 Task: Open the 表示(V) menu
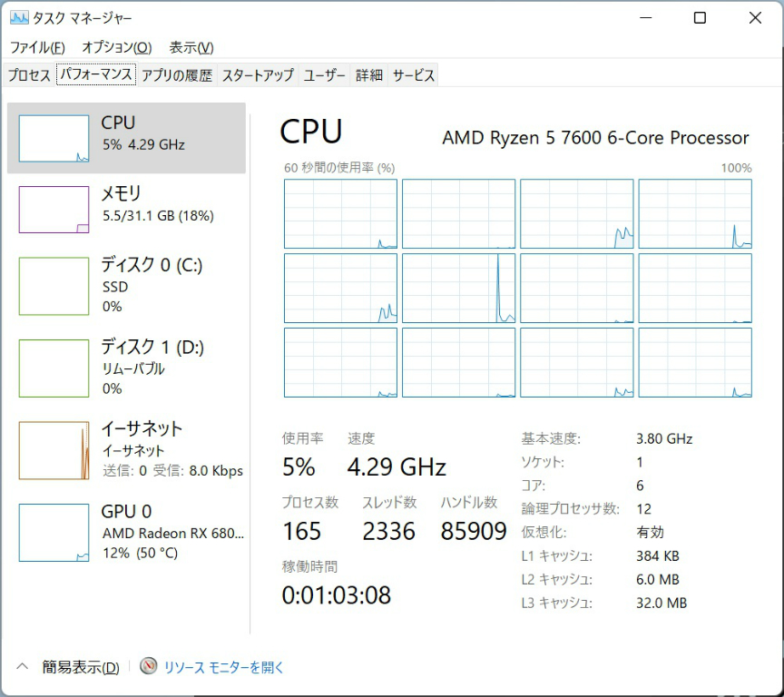[191, 47]
